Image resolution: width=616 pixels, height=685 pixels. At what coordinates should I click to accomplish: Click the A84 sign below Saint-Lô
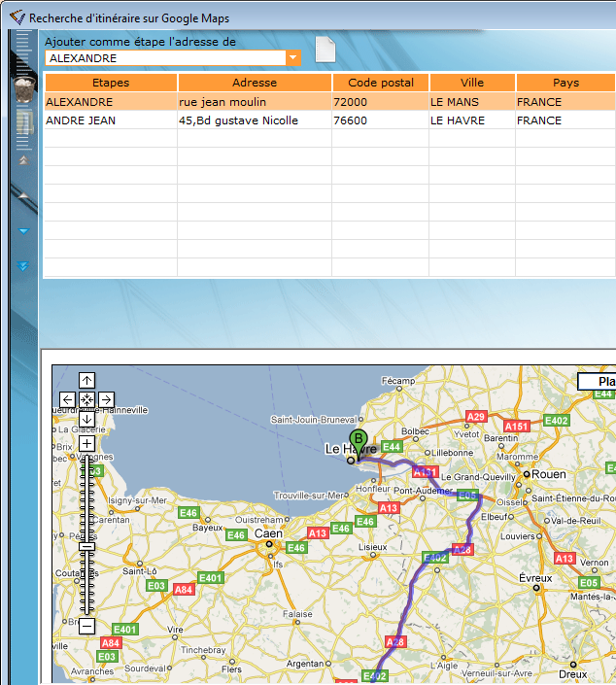pos(183,590)
